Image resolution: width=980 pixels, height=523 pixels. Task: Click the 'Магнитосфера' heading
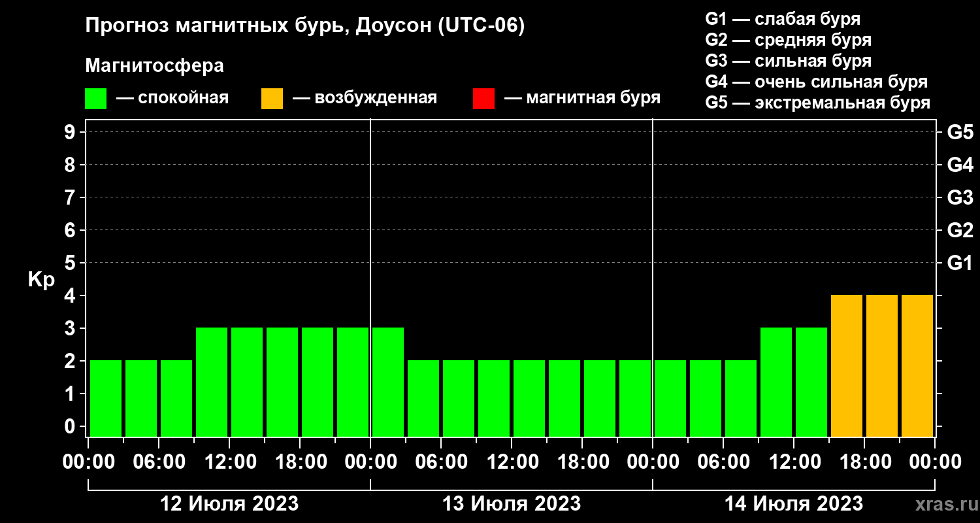point(154,66)
